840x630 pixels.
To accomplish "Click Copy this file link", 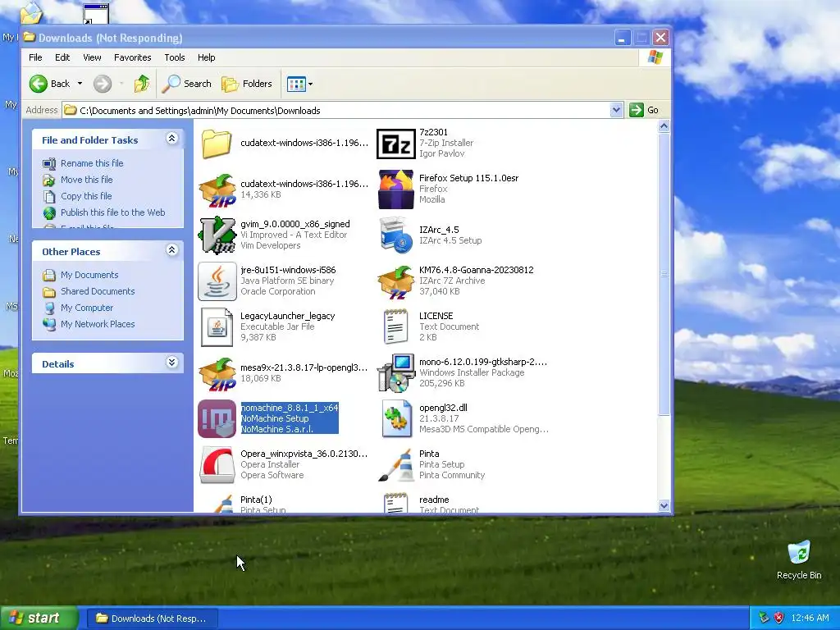I will click(x=85, y=196).
